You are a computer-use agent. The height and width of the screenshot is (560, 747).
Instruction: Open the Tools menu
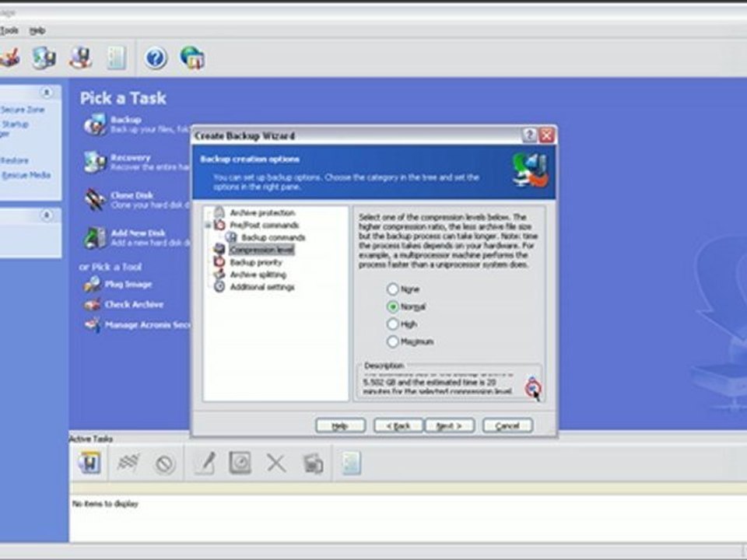(x=9, y=30)
